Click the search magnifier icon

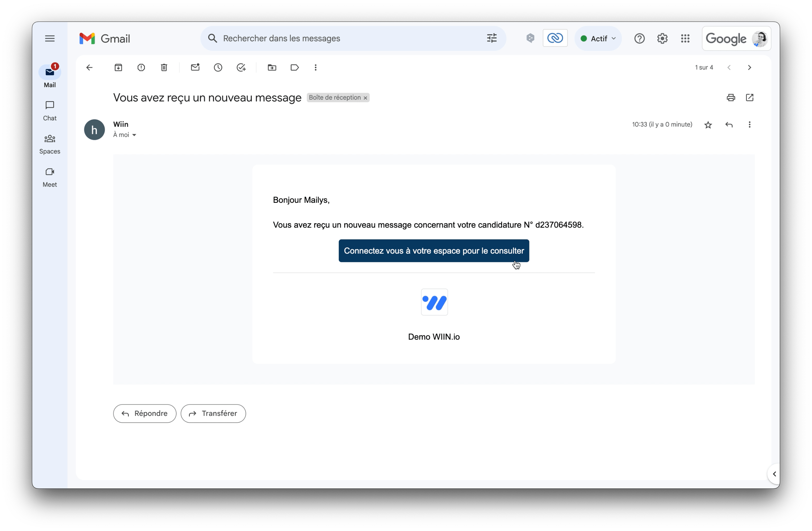pos(212,38)
